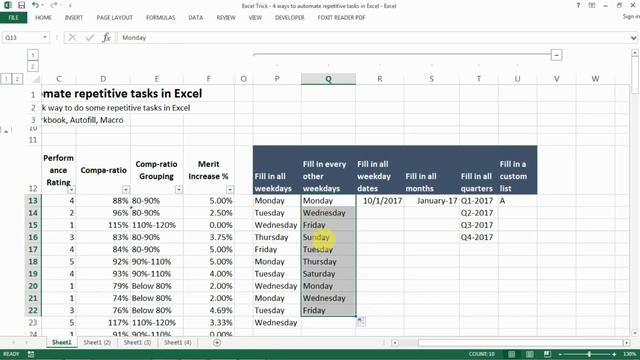
Task: Expand the formula bar chevron
Action: [x=633, y=38]
